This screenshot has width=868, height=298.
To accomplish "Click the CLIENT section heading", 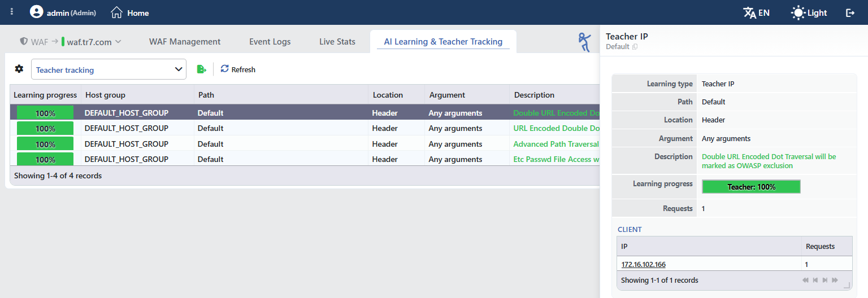I will pos(630,230).
